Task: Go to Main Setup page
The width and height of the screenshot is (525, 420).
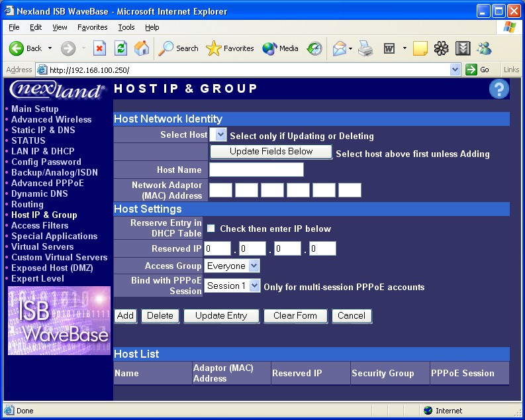Action: 35,109
